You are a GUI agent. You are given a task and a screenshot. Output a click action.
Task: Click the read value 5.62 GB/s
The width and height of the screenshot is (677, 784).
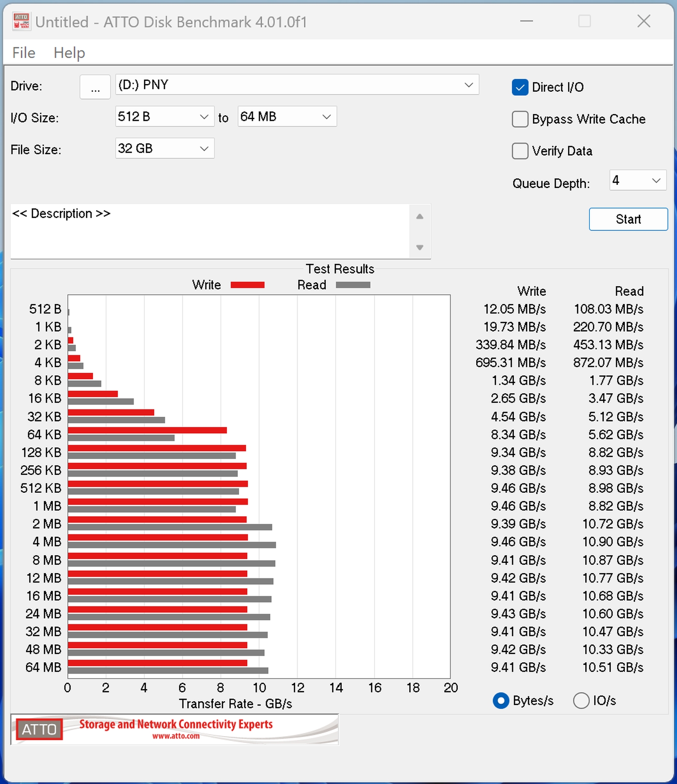tap(616, 435)
